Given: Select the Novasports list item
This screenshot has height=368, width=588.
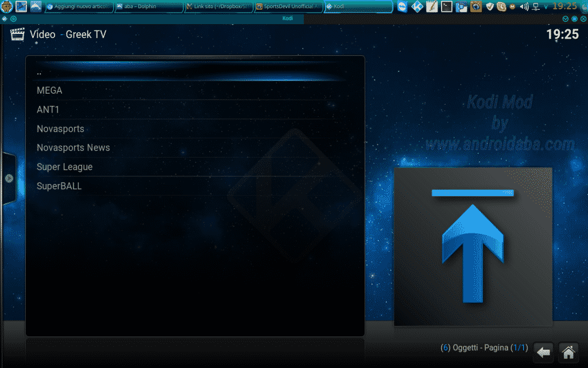Looking at the screenshot, I should (x=195, y=129).
